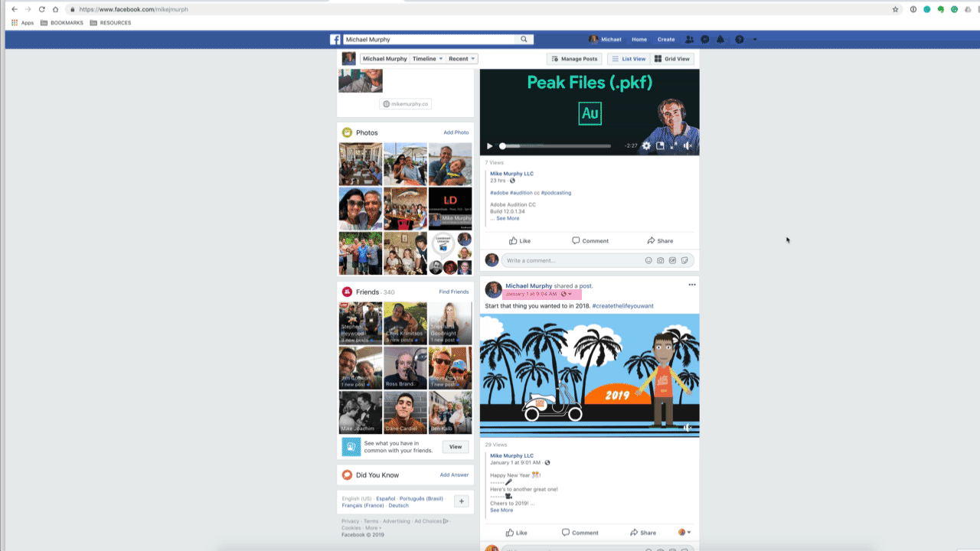
Task: Open BOOKMARKS folder in bookmarks bar
Action: pyautogui.click(x=61, y=23)
